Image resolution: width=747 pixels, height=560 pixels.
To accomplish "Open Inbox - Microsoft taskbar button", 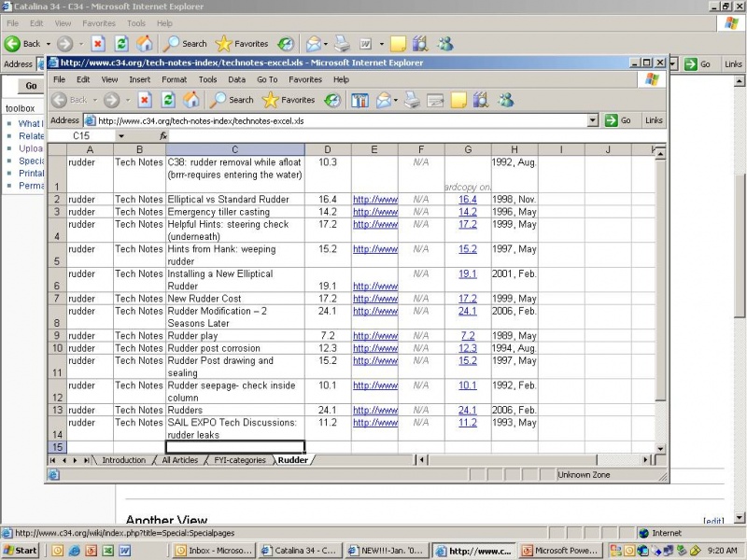I will tap(215, 551).
